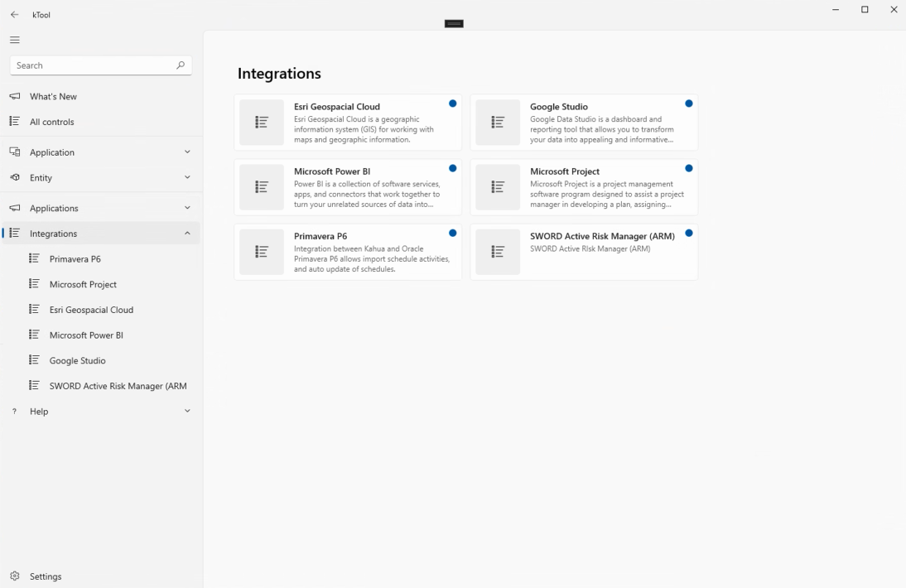Screen dimensions: 906x588
Task: Click the SWORD Active Risk Manager sidebar icon
Action: tap(34, 386)
